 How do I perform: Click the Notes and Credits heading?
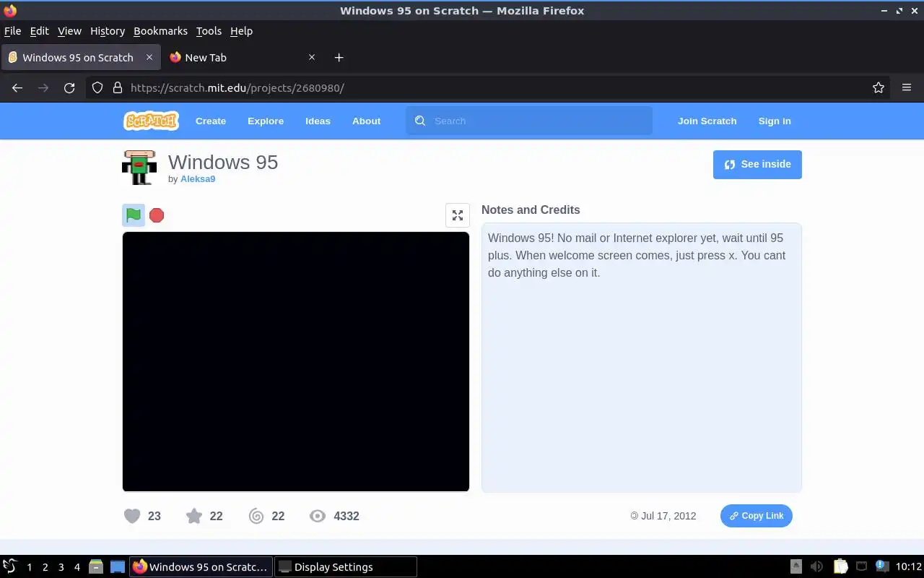click(531, 210)
